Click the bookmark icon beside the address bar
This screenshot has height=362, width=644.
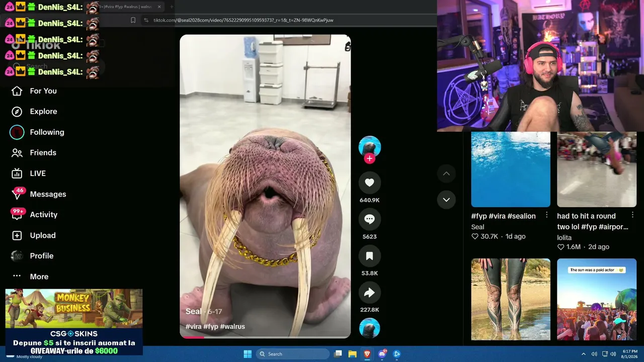(133, 20)
